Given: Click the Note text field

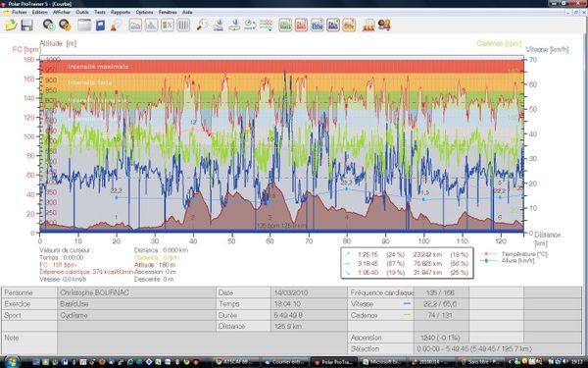Looking at the screenshot, I should pyautogui.click(x=202, y=342).
